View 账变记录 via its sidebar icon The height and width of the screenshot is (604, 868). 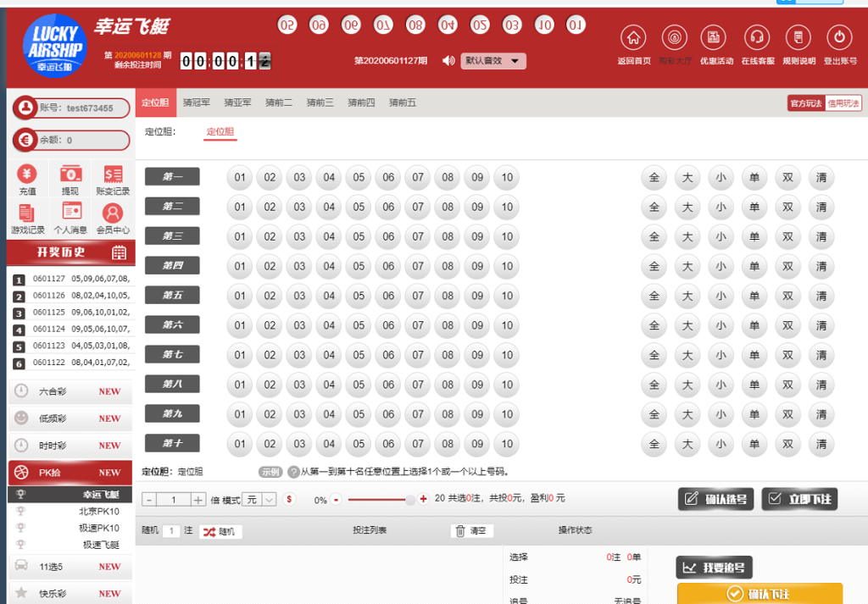tap(114, 175)
